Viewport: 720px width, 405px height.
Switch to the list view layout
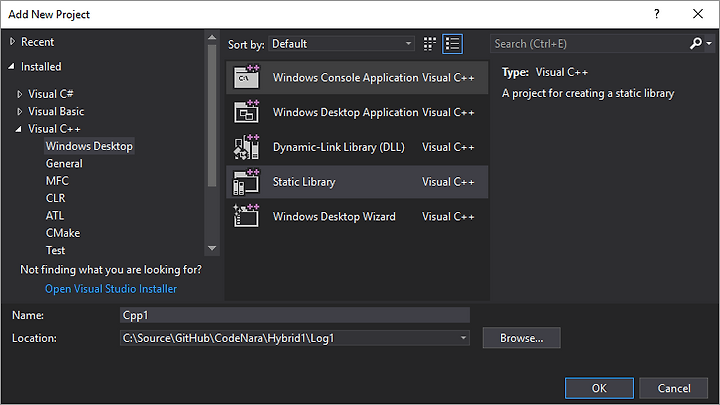point(452,44)
